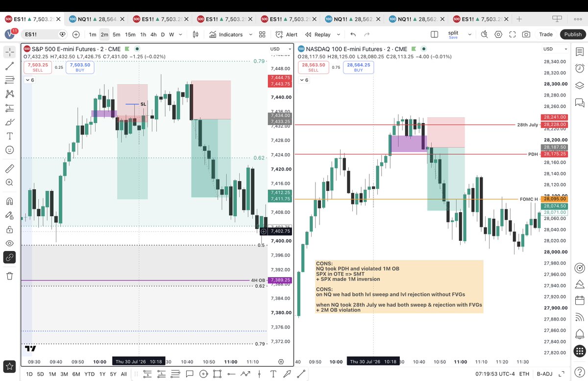Open the chart patterns tool

10,94
